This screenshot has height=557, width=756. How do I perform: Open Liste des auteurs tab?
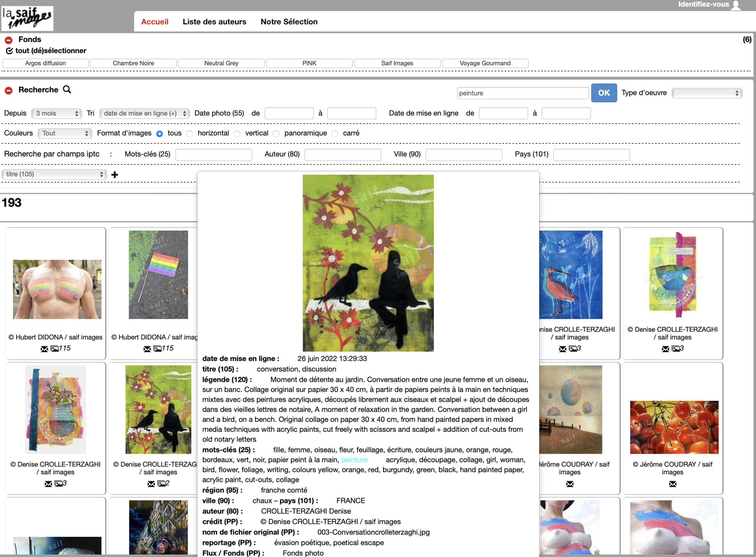click(215, 22)
